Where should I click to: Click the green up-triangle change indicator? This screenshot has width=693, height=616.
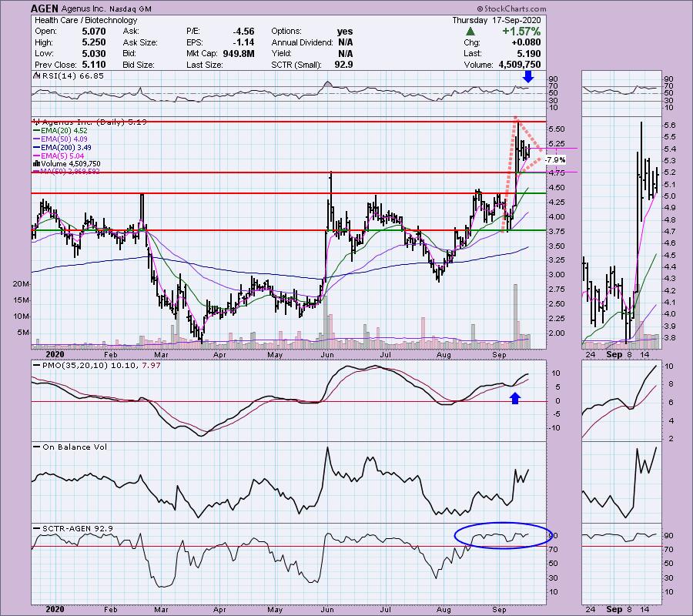470,32
